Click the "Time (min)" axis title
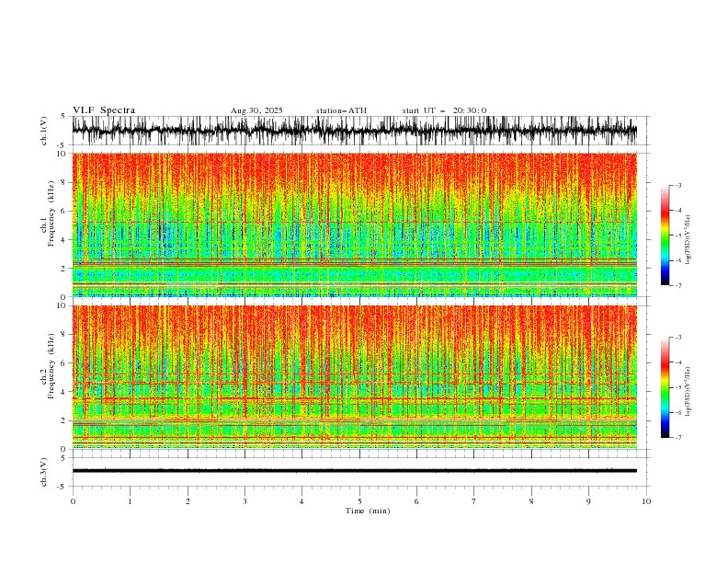 coord(368,511)
